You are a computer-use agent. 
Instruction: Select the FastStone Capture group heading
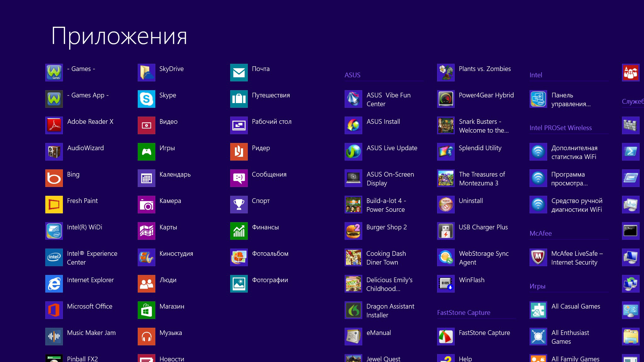(464, 313)
